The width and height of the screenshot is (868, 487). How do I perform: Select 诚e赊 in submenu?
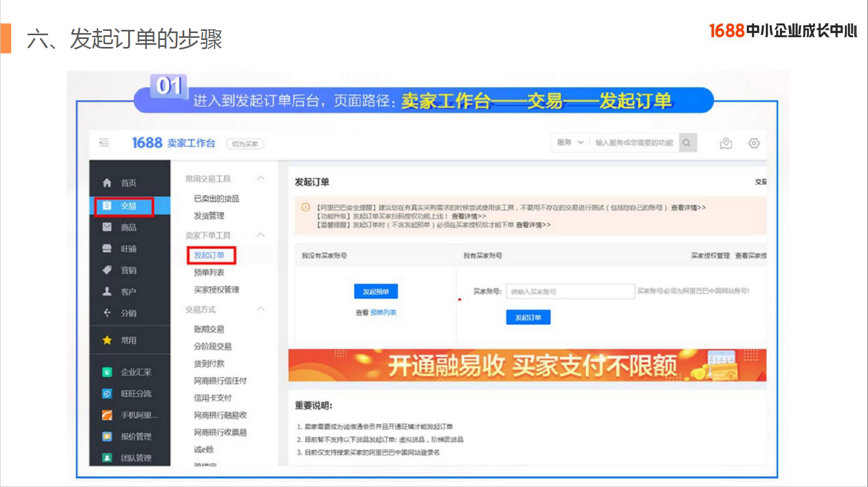(204, 449)
